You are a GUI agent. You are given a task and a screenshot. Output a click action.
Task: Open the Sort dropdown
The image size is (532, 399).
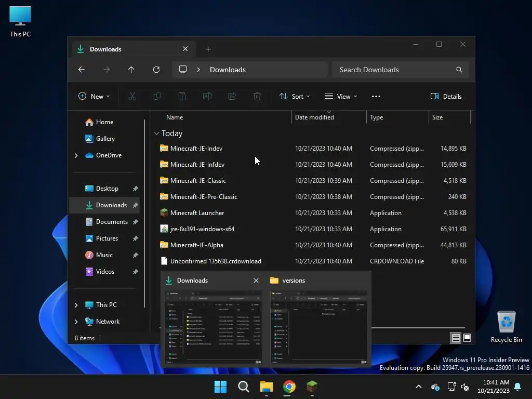[x=295, y=96]
